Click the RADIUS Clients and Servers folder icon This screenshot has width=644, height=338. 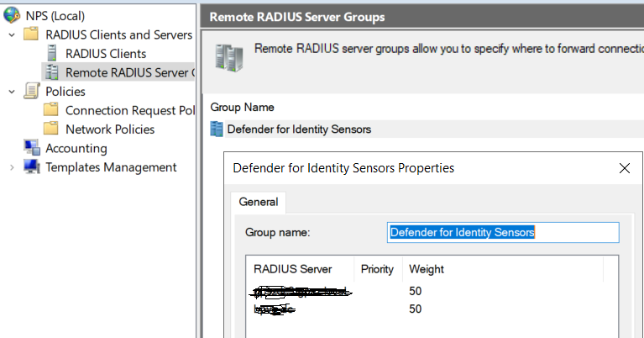[31, 34]
